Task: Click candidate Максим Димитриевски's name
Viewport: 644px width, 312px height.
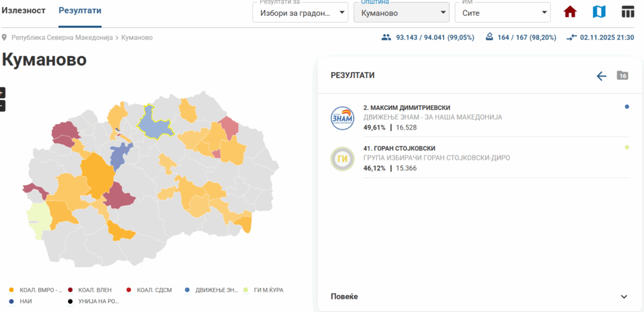Action: [x=407, y=108]
